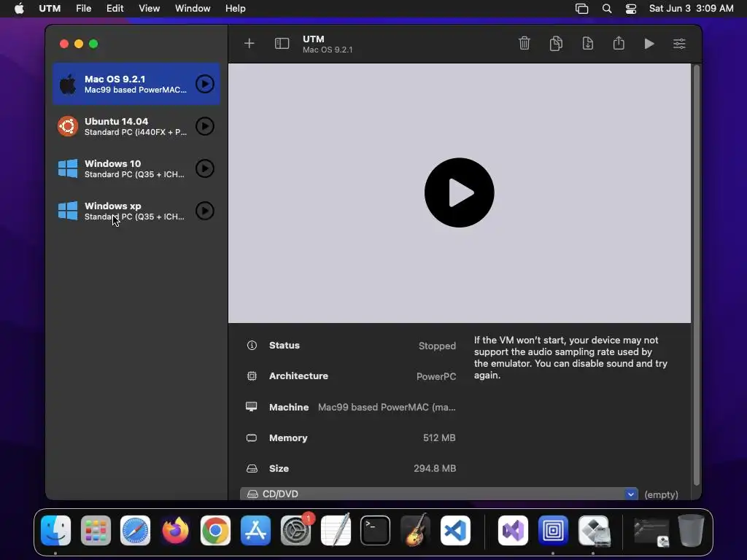The image size is (747, 560).
Task: Open Finder from the Dock
Action: 55,530
